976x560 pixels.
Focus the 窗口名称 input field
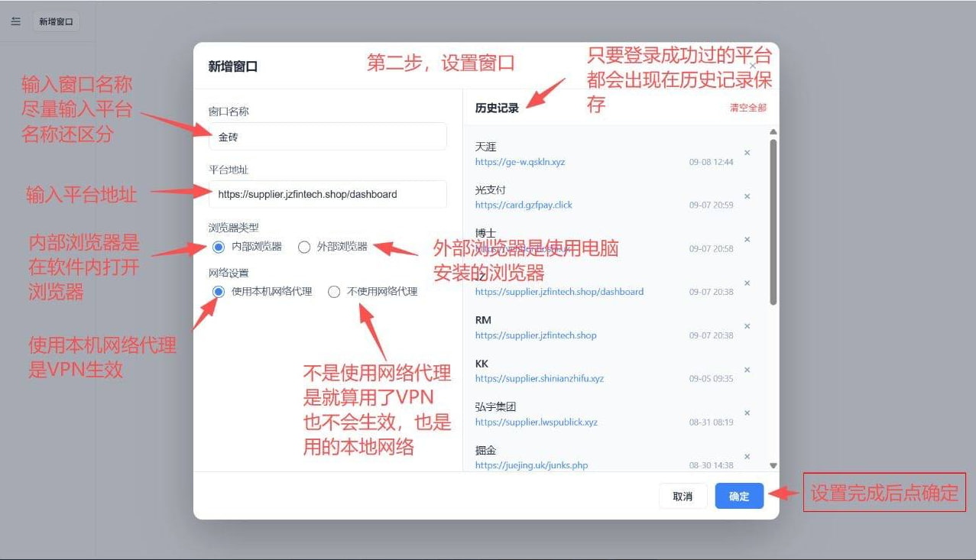(x=327, y=137)
